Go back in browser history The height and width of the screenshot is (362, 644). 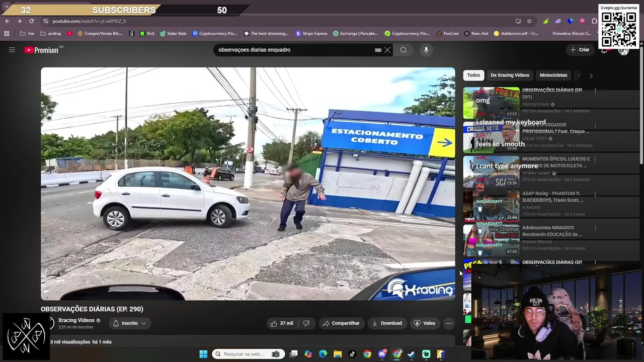pyautogui.click(x=7, y=21)
